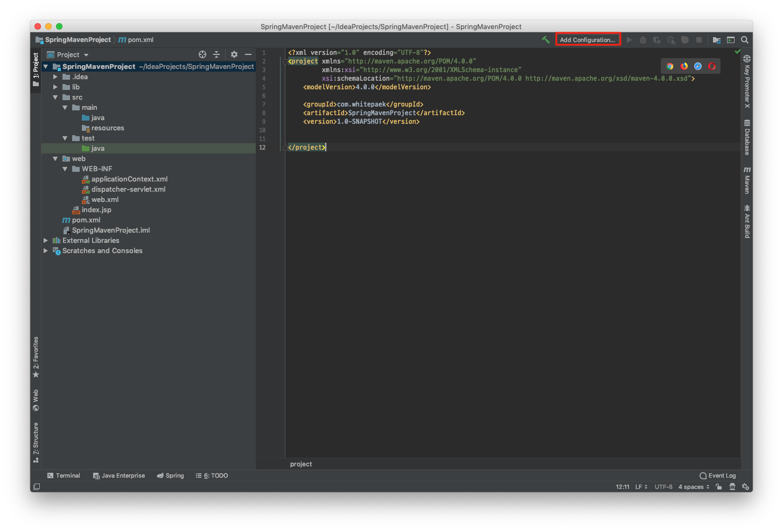Expand External Libraries node
The image size is (783, 532).
click(x=46, y=241)
